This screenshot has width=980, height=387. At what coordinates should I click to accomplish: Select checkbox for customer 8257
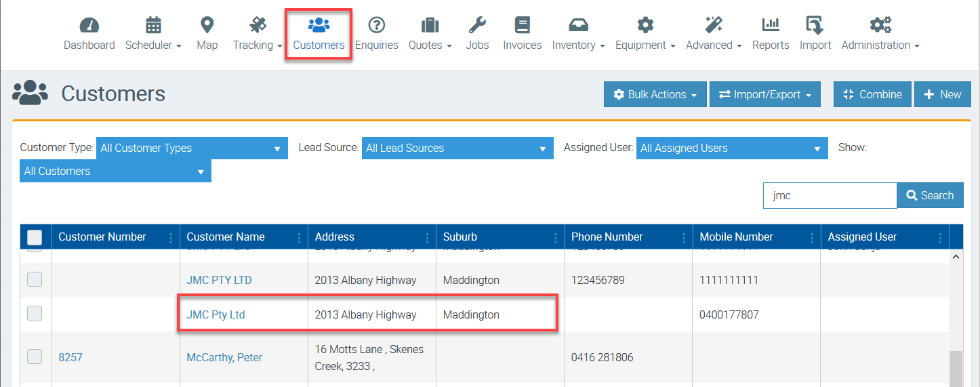click(35, 357)
